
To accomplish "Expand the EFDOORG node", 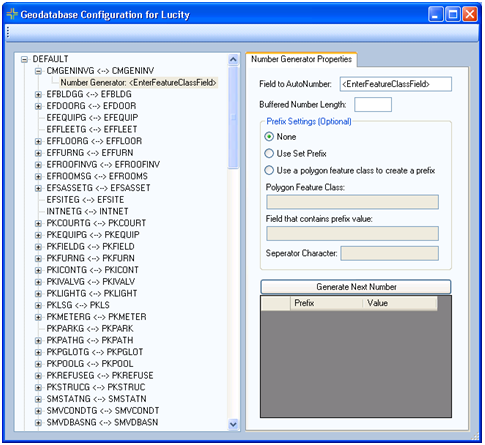I will 38,106.
